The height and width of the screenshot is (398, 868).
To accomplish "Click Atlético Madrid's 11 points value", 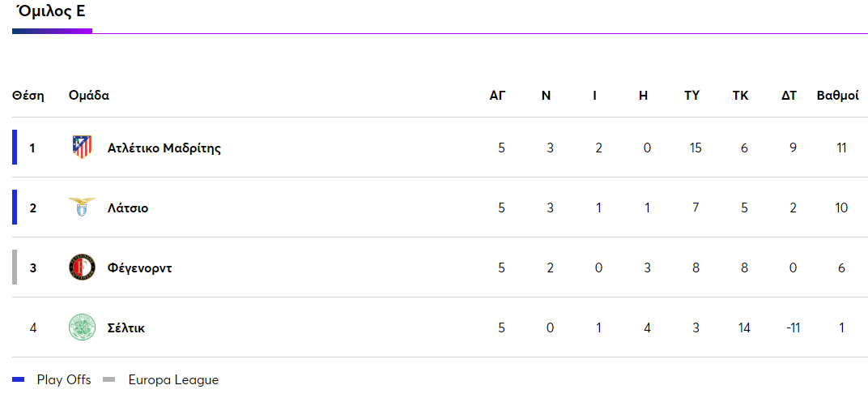I will tap(841, 148).
